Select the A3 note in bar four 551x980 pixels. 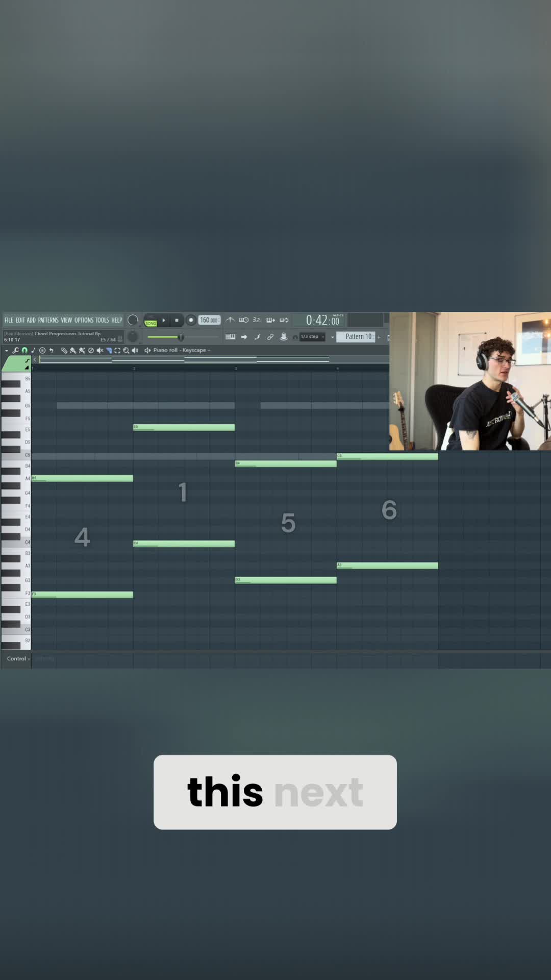(x=387, y=566)
